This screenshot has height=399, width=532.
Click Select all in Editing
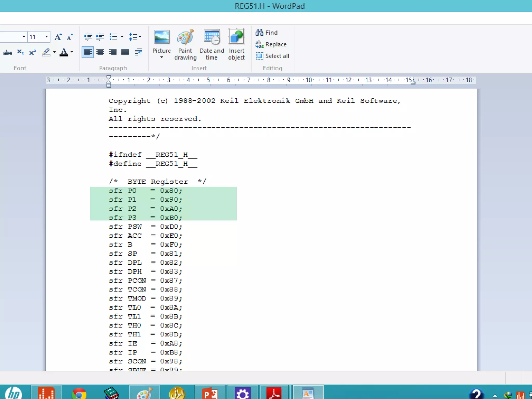coord(272,56)
